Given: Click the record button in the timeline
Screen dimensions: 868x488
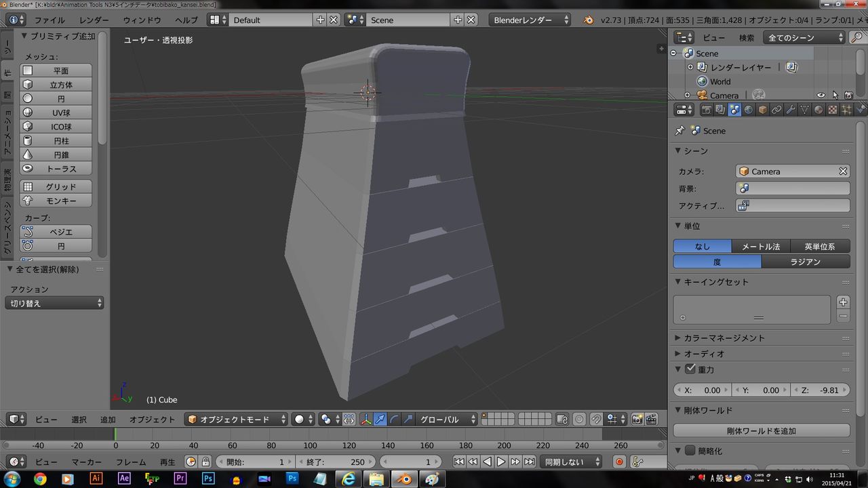Looking at the screenshot, I should pos(619,462).
